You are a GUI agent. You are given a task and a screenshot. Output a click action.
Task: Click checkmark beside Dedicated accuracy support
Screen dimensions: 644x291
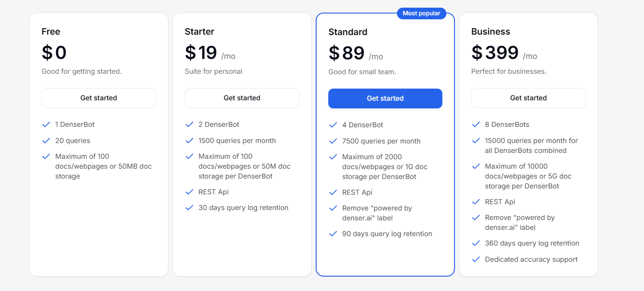click(476, 260)
